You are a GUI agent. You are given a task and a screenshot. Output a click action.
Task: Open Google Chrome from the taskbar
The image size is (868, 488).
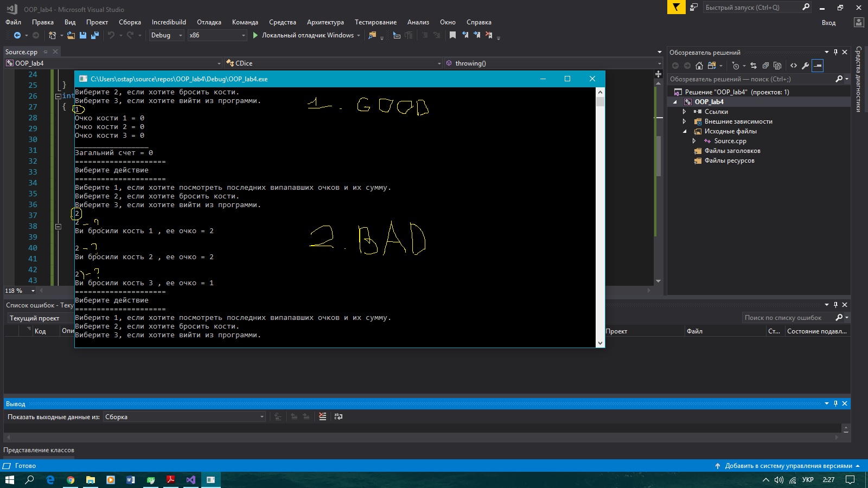(71, 480)
